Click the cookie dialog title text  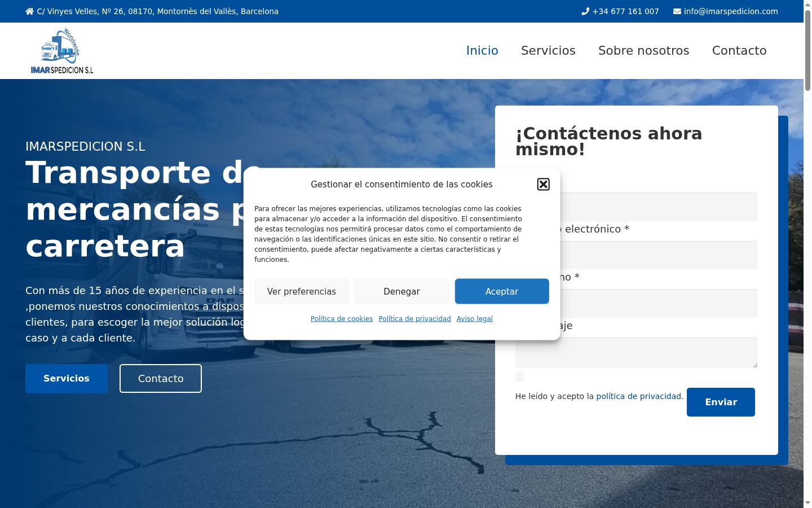click(401, 185)
